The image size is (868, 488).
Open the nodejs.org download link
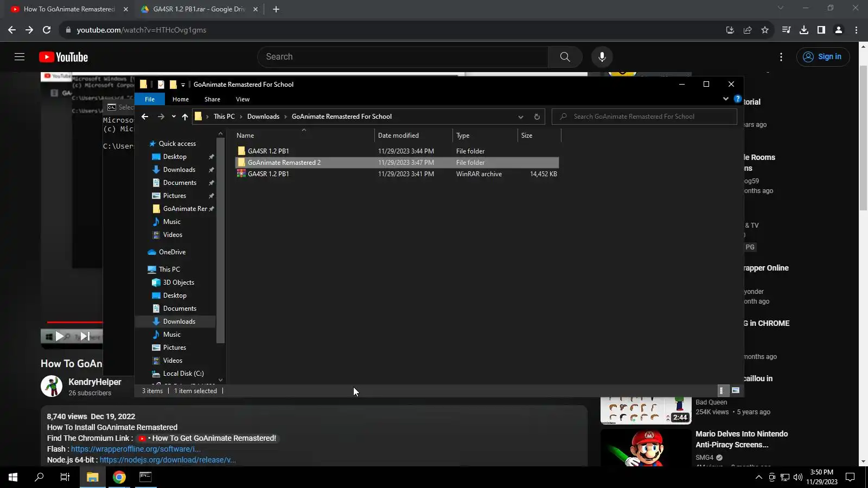click(168, 460)
